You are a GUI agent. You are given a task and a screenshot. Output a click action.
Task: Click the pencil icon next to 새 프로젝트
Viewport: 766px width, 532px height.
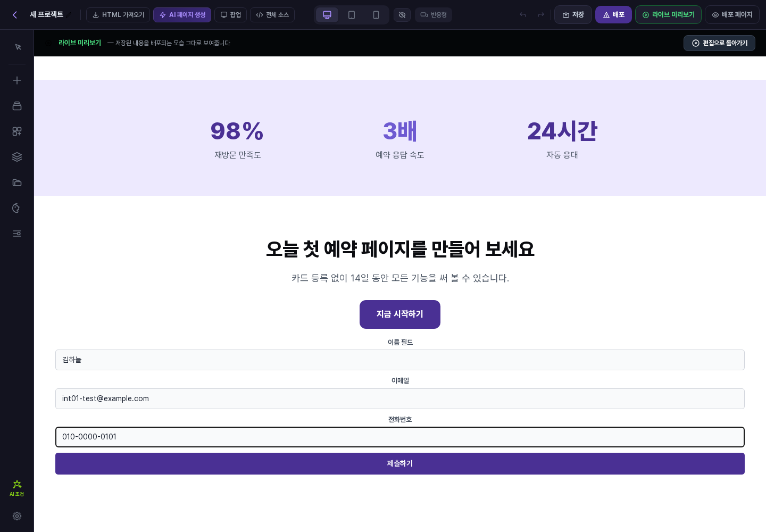pos(69,15)
